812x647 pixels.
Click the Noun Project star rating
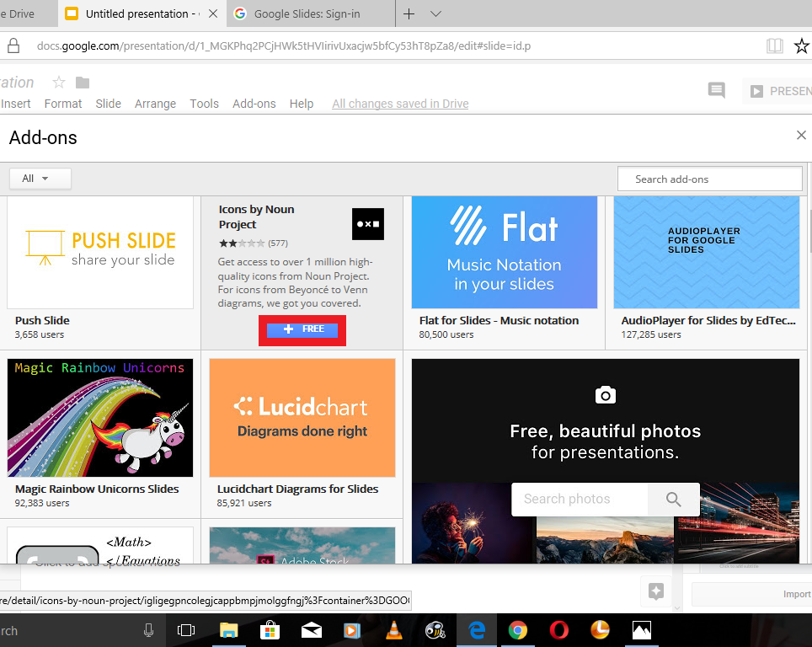click(241, 243)
